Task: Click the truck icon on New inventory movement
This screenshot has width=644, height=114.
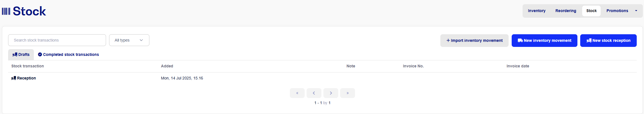Action: pyautogui.click(x=520, y=40)
